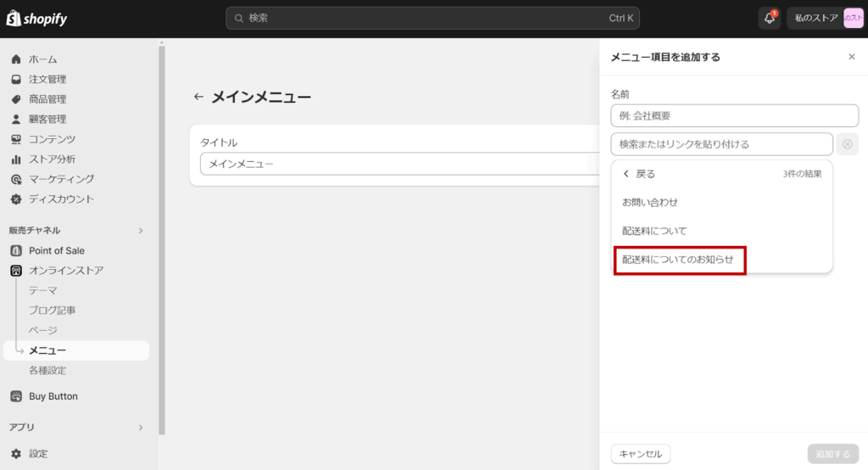Viewport: 868px width, 470px height.
Task: Click the Point of Sale icon
Action: 16,250
